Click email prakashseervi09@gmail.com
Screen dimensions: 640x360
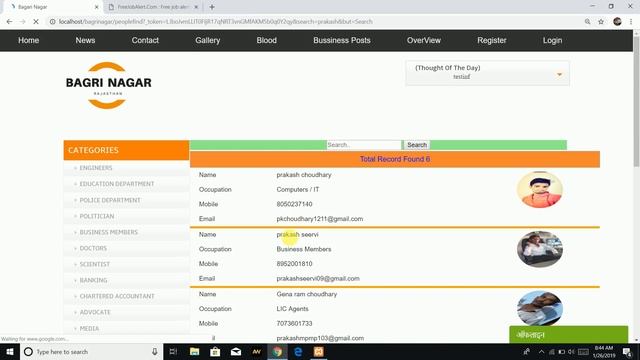point(318,278)
